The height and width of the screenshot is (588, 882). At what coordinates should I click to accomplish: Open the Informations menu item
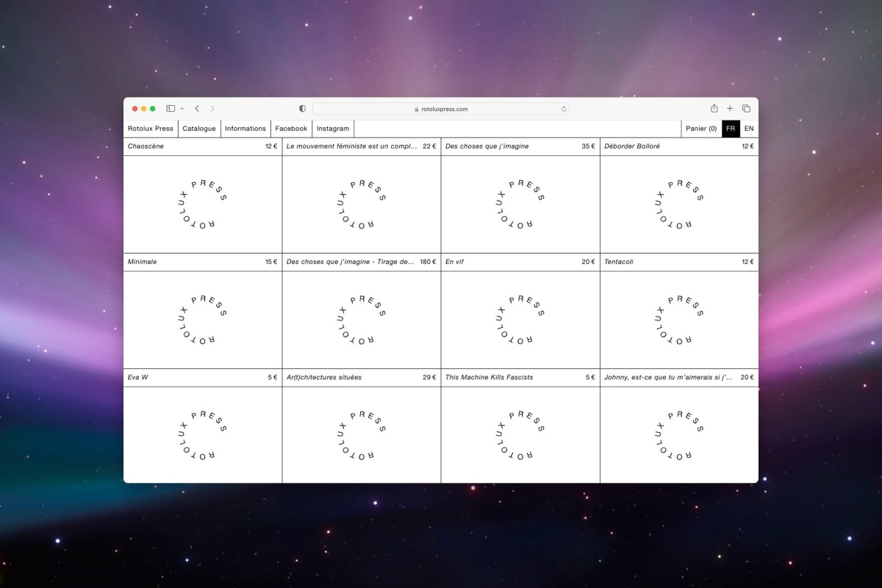pos(245,129)
